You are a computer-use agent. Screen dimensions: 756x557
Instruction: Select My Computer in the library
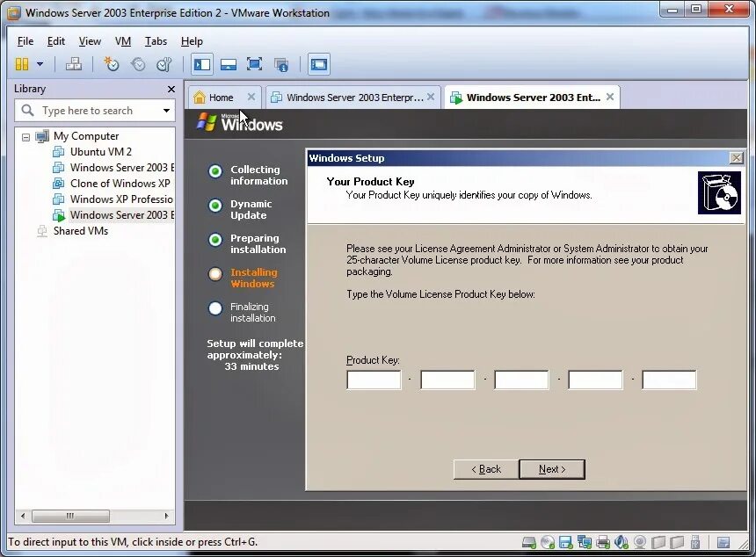pos(86,136)
